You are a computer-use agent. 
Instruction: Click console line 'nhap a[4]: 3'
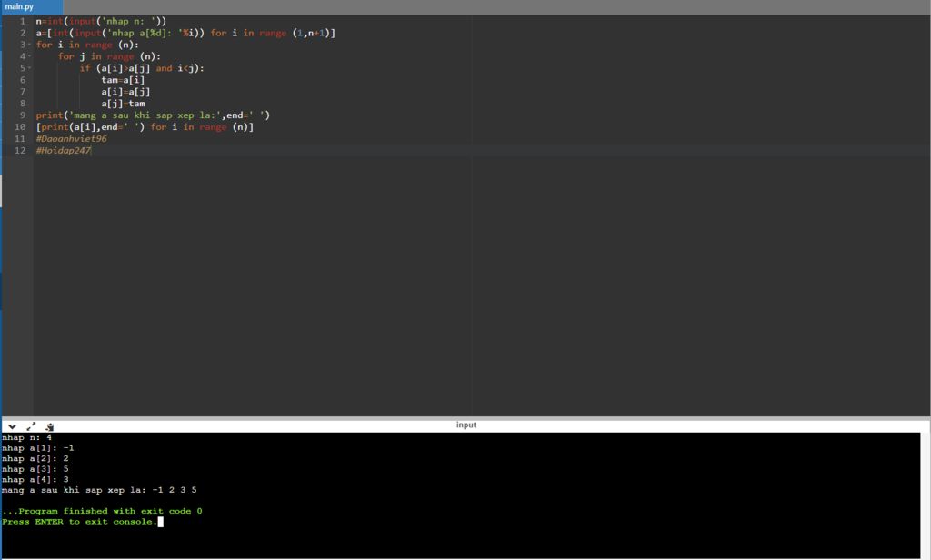(35, 480)
